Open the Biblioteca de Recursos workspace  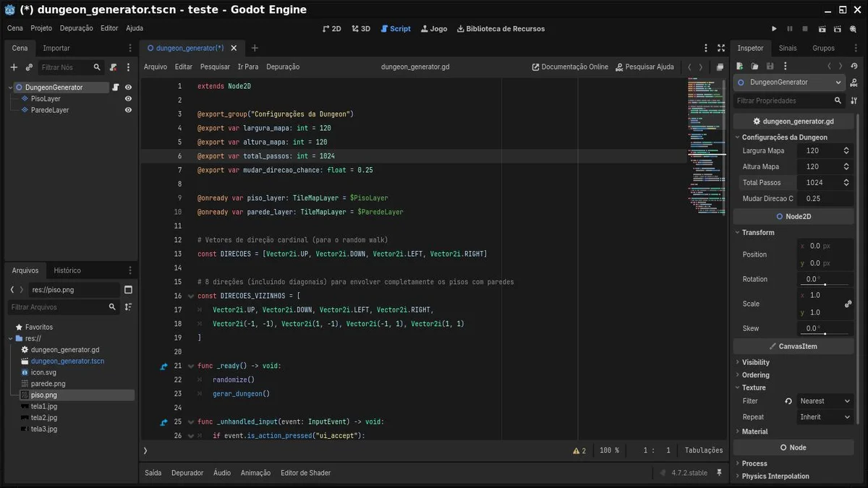501,29
